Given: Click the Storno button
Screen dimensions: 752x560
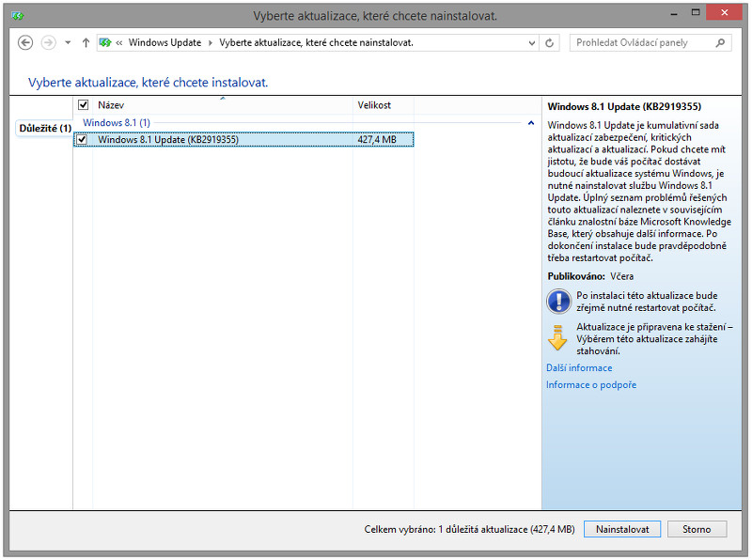Looking at the screenshot, I should (x=697, y=529).
